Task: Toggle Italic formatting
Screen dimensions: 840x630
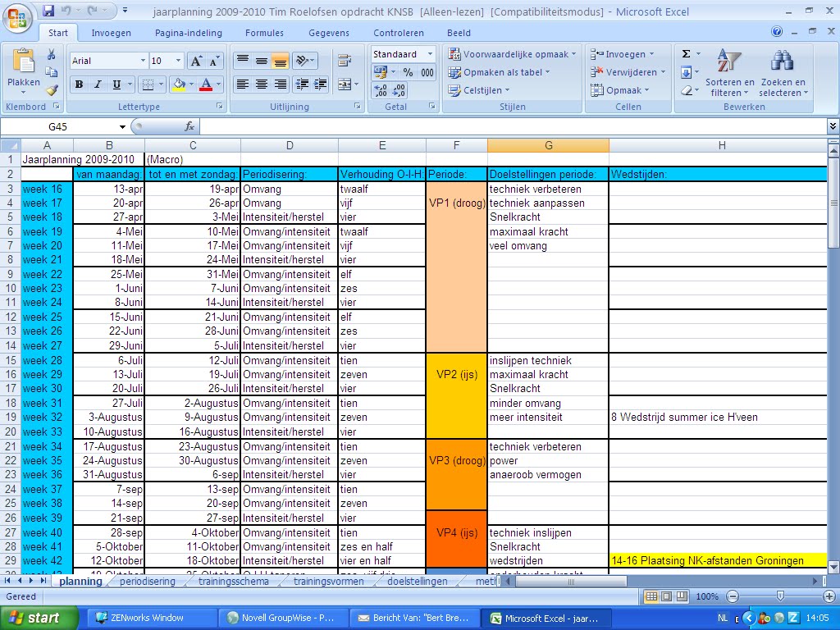Action: pyautogui.click(x=98, y=84)
